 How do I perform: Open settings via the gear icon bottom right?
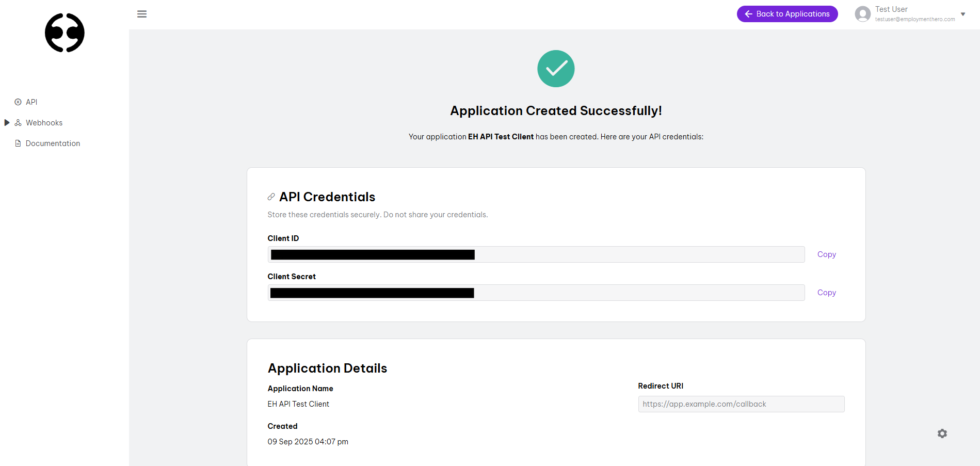[x=942, y=433]
